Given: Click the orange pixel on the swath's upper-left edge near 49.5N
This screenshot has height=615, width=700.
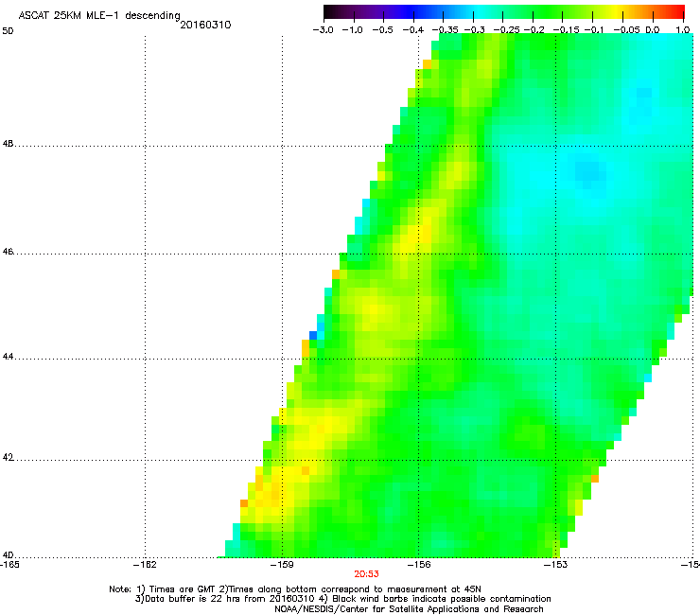Looking at the screenshot, I should point(427,64).
